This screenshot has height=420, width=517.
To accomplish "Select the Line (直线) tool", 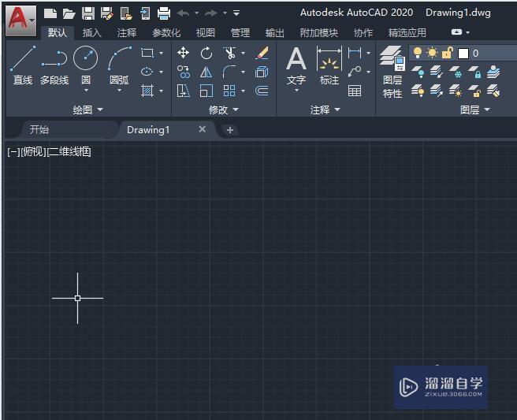I will [x=23, y=65].
